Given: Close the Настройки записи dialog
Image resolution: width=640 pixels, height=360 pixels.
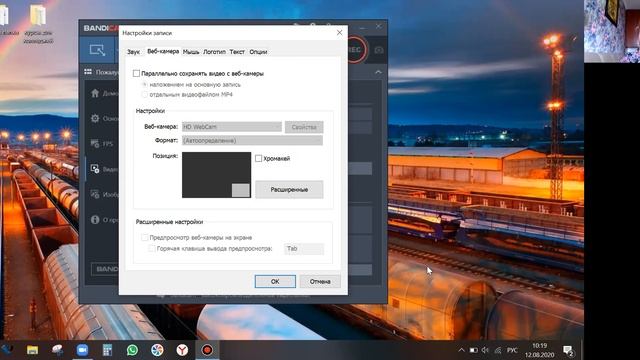Looking at the screenshot, I should pos(340,33).
